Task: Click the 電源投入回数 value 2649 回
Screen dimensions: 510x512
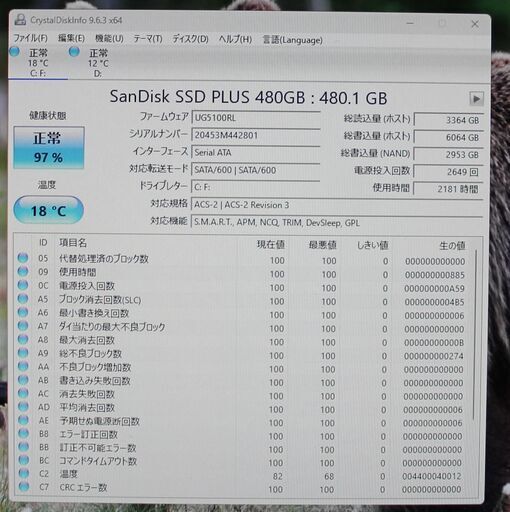Action: pyautogui.click(x=448, y=172)
